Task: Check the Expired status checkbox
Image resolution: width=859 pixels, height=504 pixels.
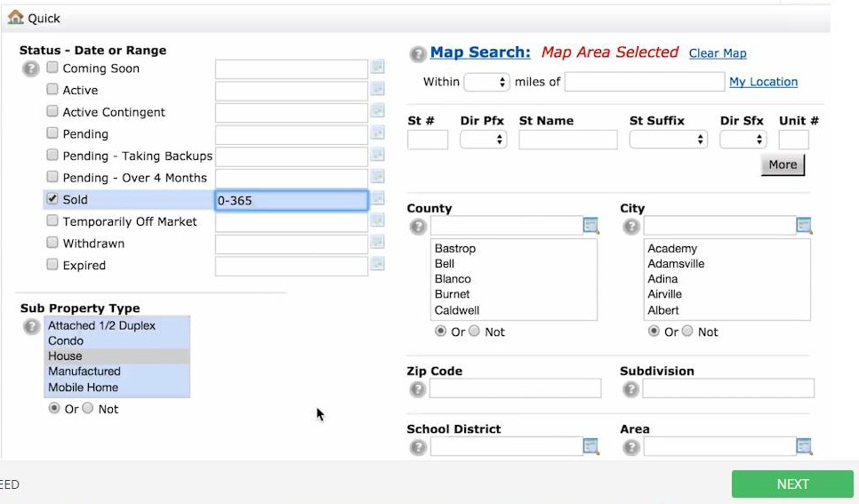Action: tap(52, 265)
